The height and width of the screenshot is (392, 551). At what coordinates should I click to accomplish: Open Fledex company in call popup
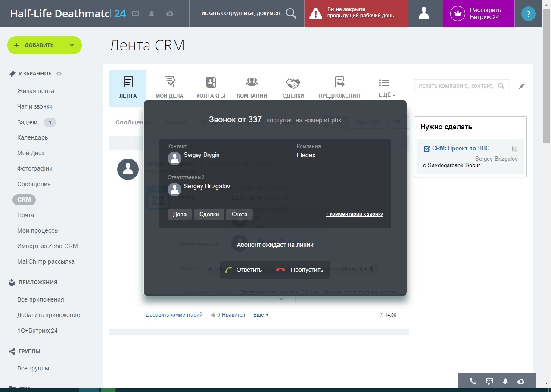pos(306,155)
